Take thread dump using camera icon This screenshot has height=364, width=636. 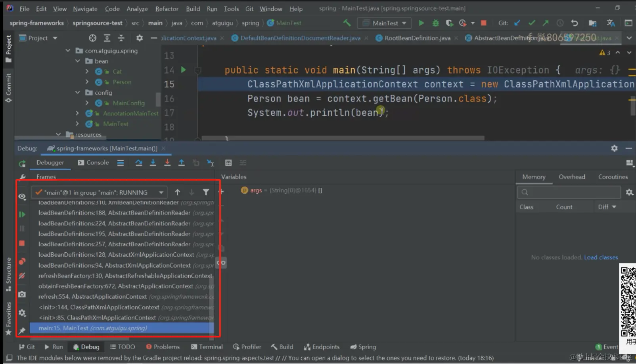click(x=22, y=294)
